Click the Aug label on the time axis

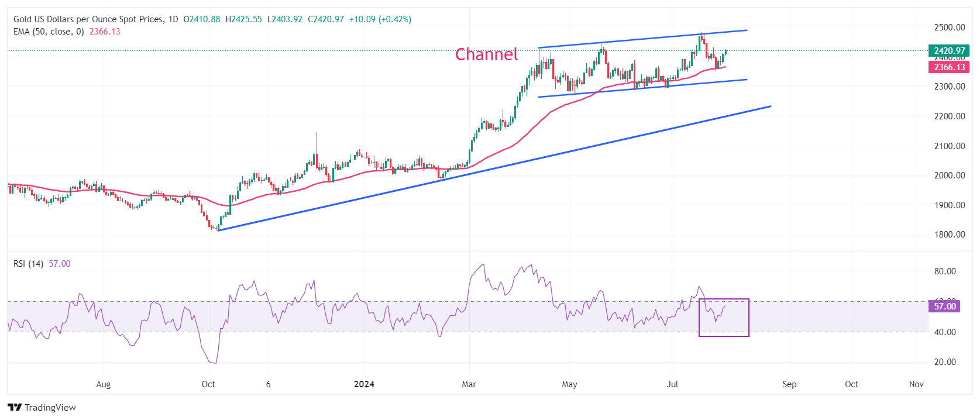click(103, 384)
